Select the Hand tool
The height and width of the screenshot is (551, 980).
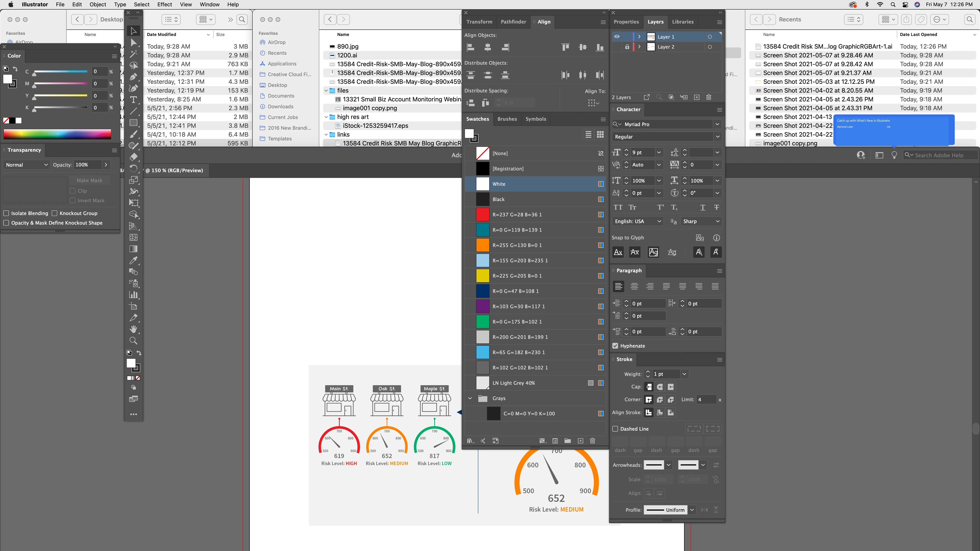(134, 329)
